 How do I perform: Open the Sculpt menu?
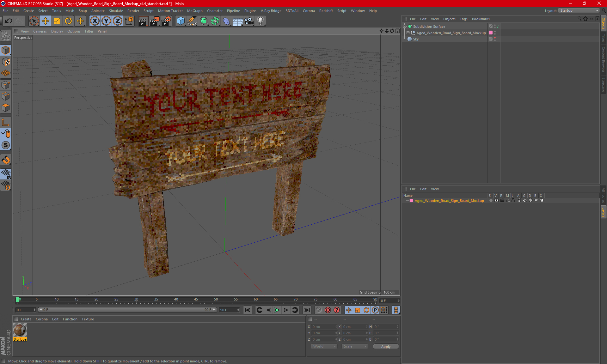(x=148, y=11)
